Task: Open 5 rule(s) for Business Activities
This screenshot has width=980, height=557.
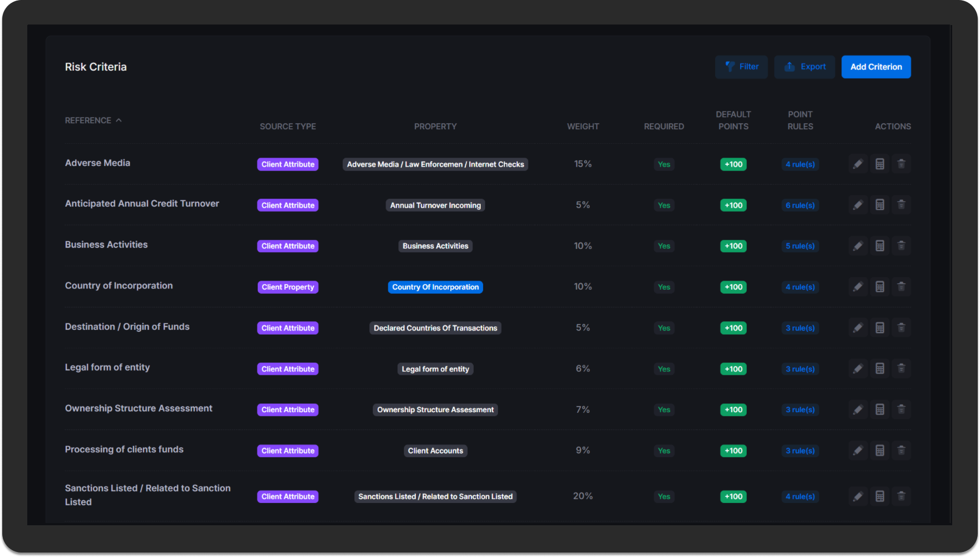Action: click(x=800, y=246)
